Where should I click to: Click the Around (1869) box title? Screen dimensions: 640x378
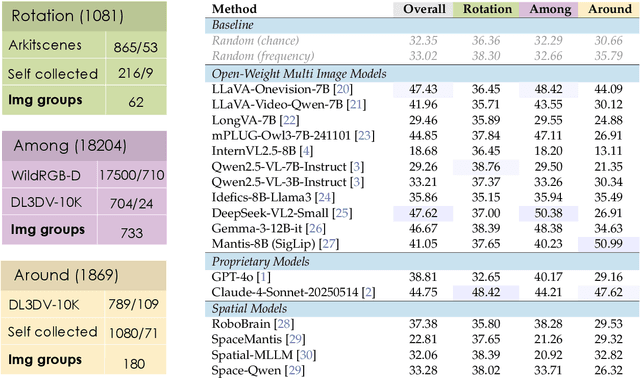tap(66, 275)
